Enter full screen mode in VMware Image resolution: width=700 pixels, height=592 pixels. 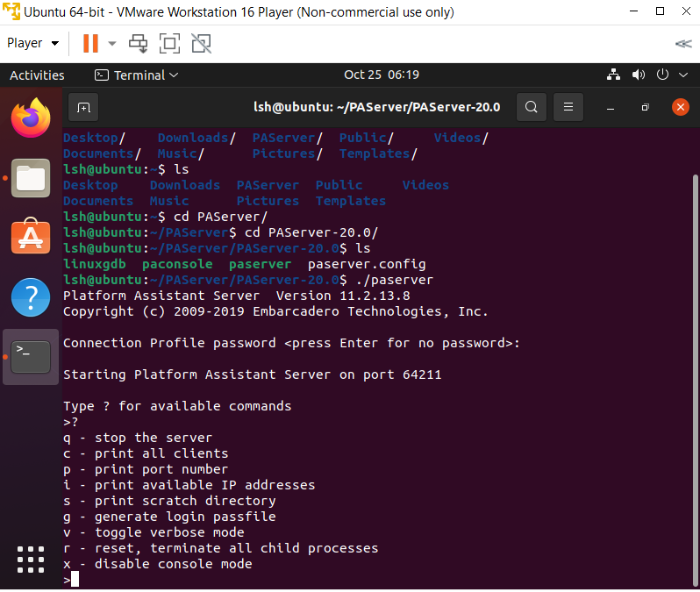(x=169, y=43)
